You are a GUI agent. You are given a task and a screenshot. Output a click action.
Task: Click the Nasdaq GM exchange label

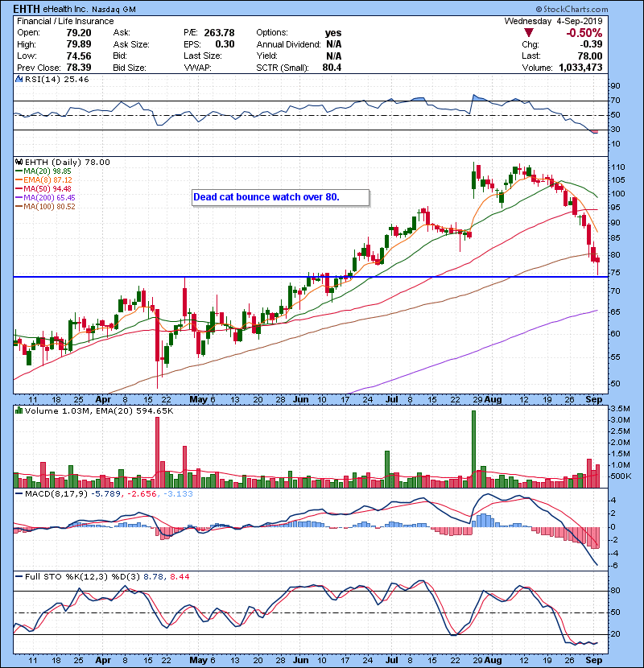point(114,10)
